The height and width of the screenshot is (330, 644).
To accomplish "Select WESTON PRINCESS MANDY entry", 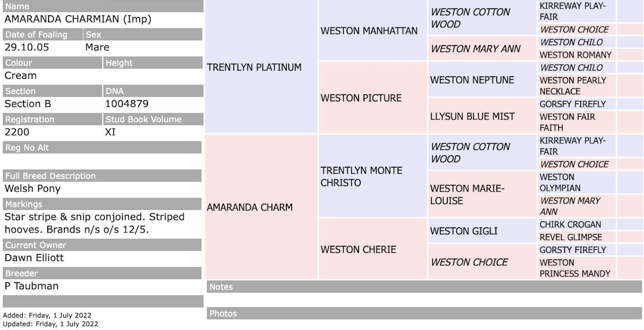I will (x=575, y=268).
